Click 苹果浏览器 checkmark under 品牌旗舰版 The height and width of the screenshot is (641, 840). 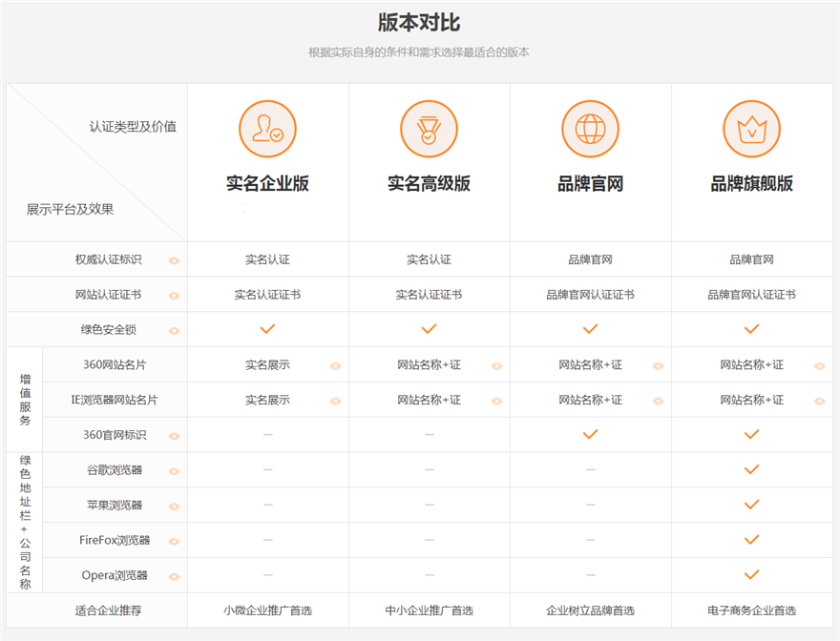click(x=751, y=505)
